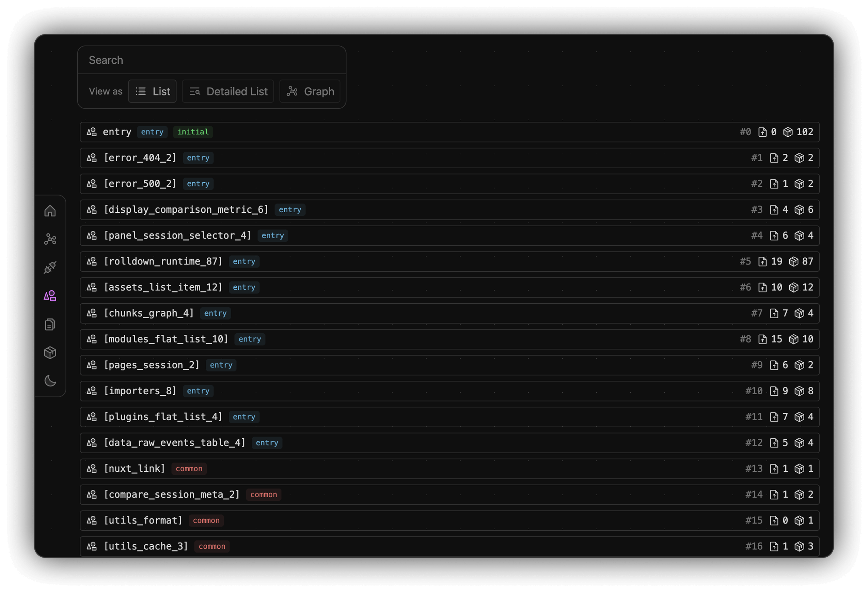The height and width of the screenshot is (592, 868).
Task: Switch the view to Detailed List
Action: (x=228, y=92)
